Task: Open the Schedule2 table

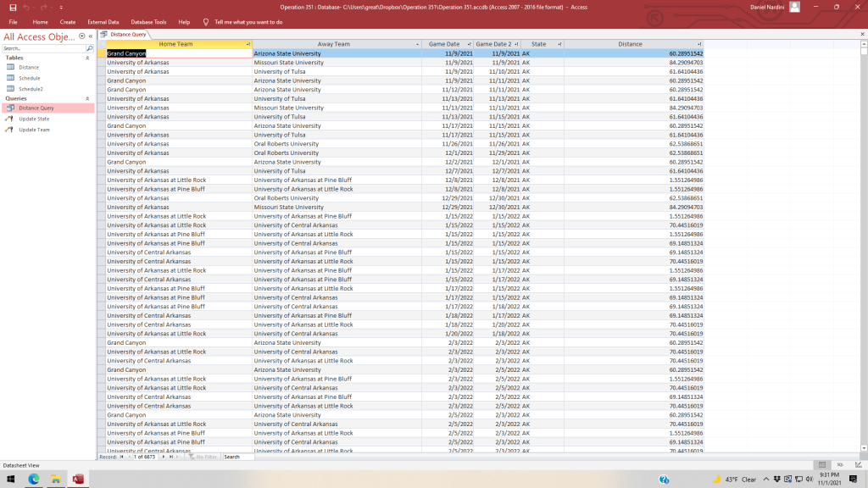Action: 31,88
